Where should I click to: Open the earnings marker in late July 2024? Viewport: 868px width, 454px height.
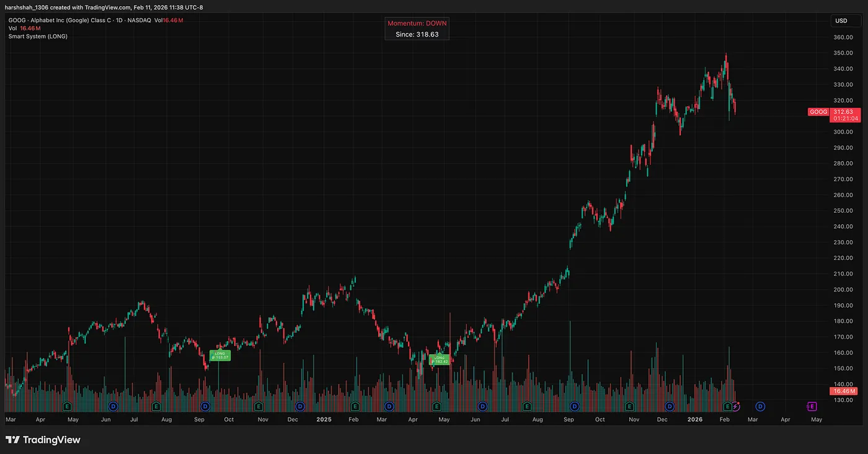(157, 406)
